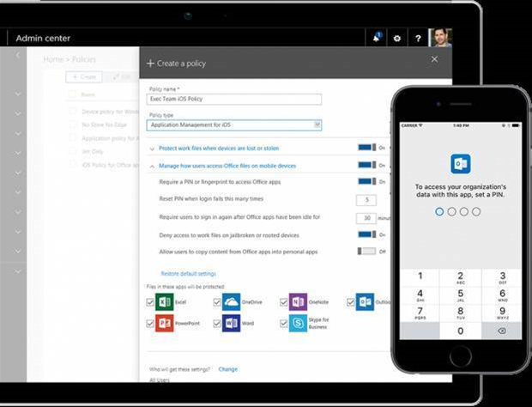
Task: Select the No Store No Edge policy checkbox
Action: click(72, 125)
